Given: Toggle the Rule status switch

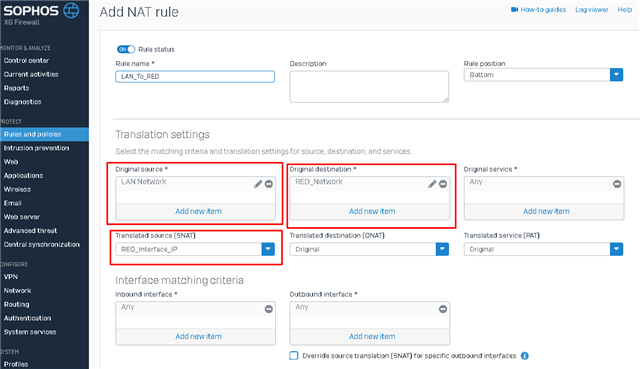Looking at the screenshot, I should [x=126, y=49].
